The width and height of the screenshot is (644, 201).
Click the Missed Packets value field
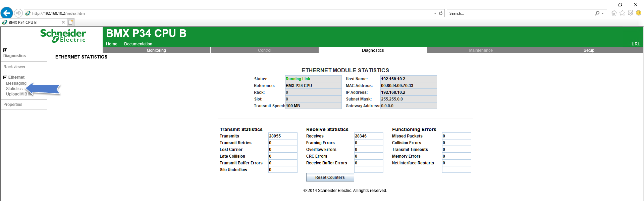tap(457, 136)
